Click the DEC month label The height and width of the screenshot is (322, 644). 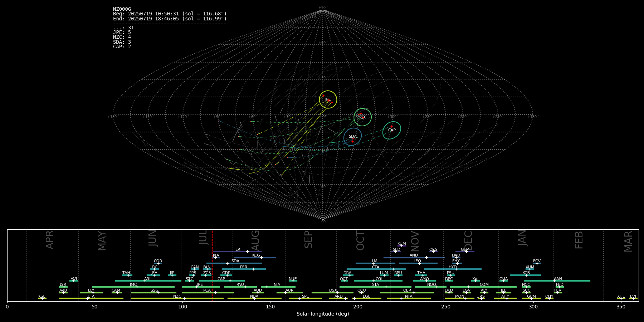(468, 240)
